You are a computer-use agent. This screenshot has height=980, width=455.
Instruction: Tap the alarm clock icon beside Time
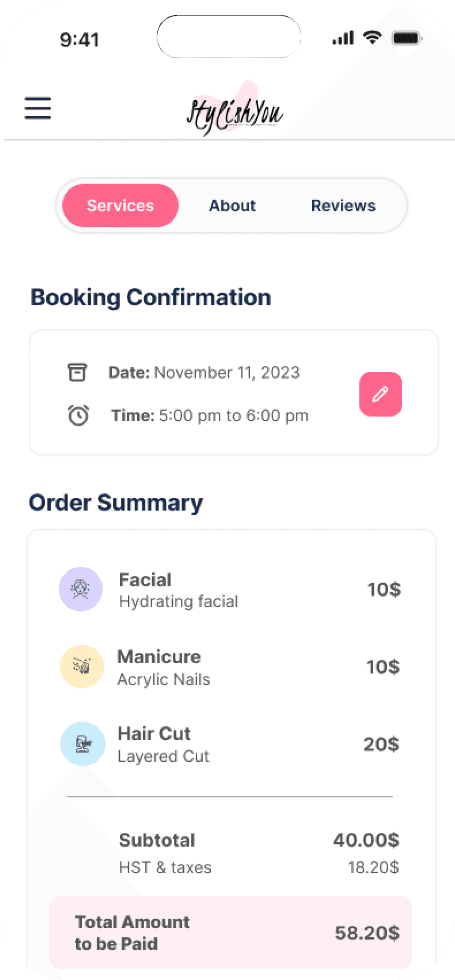coord(78,415)
